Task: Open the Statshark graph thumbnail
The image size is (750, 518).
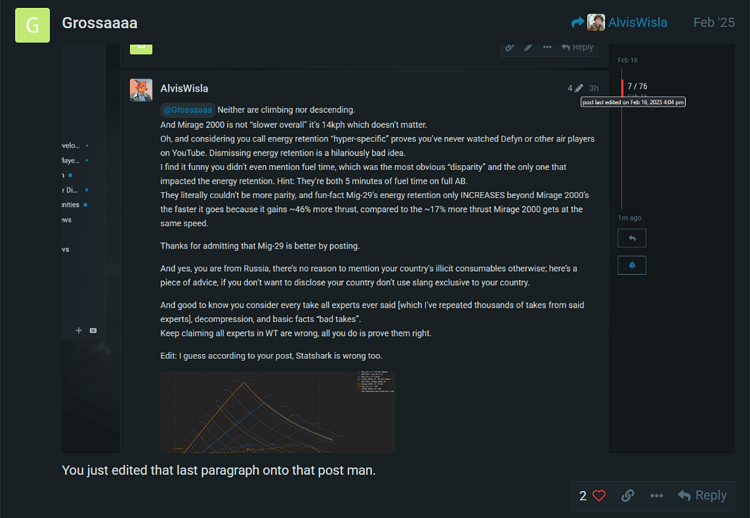Action: (277, 412)
